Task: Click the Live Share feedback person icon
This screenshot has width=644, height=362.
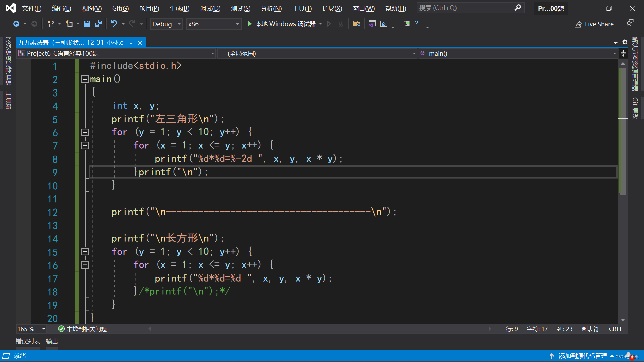Action: (x=630, y=23)
